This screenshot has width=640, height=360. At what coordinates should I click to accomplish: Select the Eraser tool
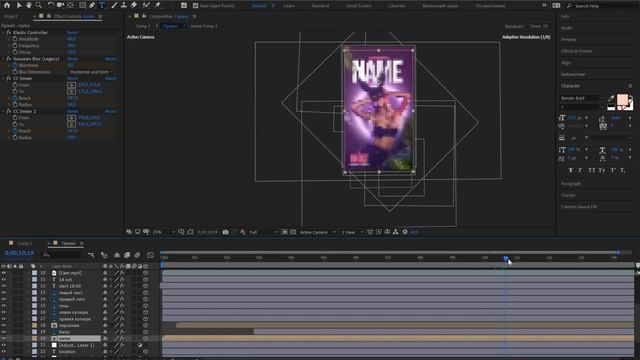[134, 5]
